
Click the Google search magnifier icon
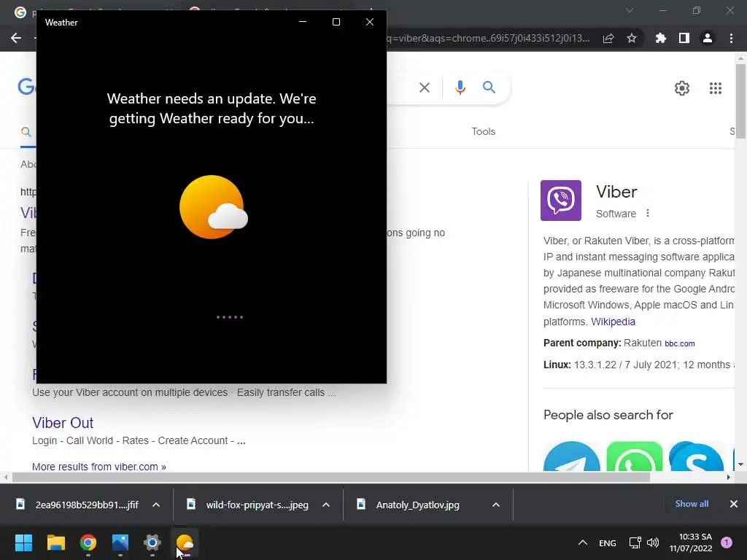coord(489,87)
